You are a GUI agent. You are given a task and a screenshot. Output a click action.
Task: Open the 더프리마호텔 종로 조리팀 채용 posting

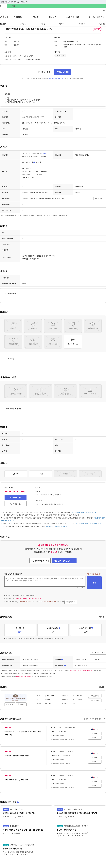pyautogui.click(x=17, y=755)
